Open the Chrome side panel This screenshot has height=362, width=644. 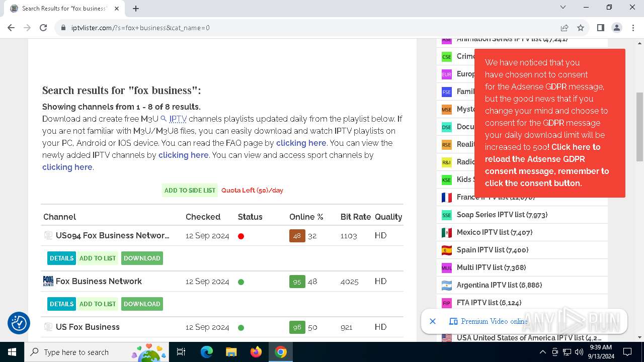coord(601,28)
